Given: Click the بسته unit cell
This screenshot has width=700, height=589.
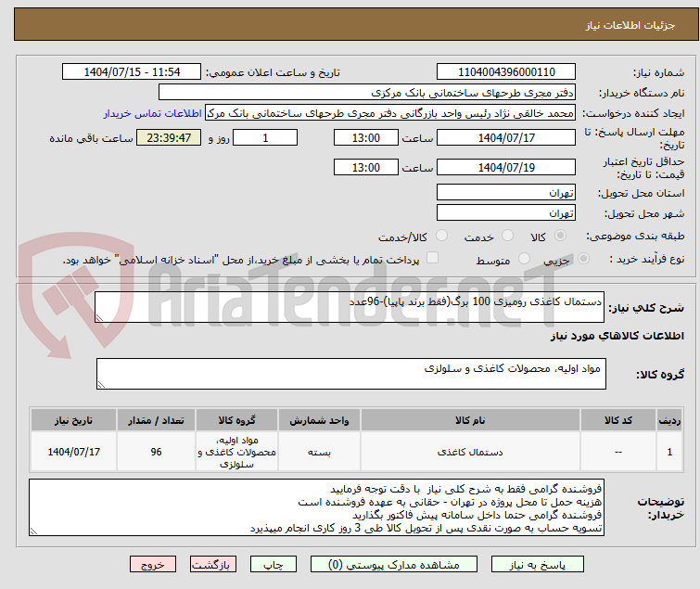Looking at the screenshot, I should (319, 452).
